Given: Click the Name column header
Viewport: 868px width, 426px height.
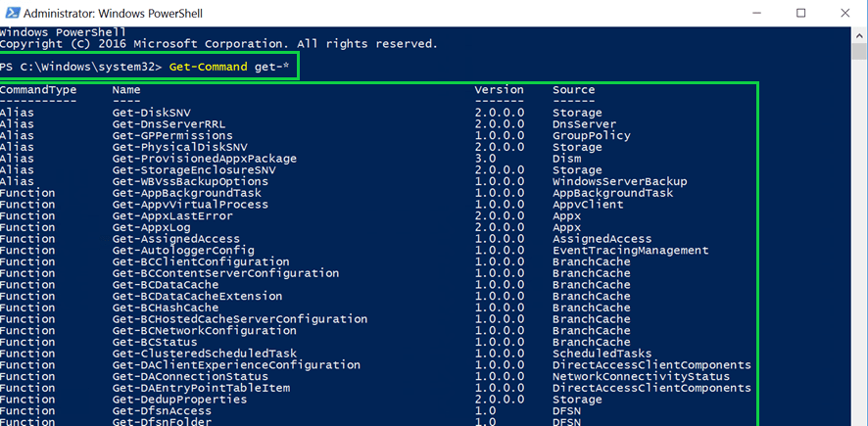Looking at the screenshot, I should coord(126,90).
